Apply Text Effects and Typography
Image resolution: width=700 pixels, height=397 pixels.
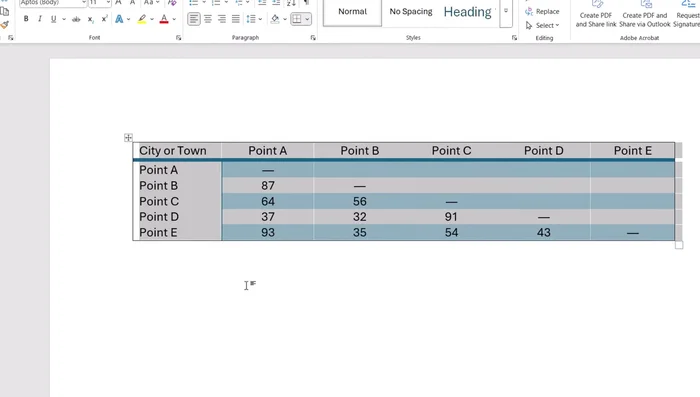119,19
